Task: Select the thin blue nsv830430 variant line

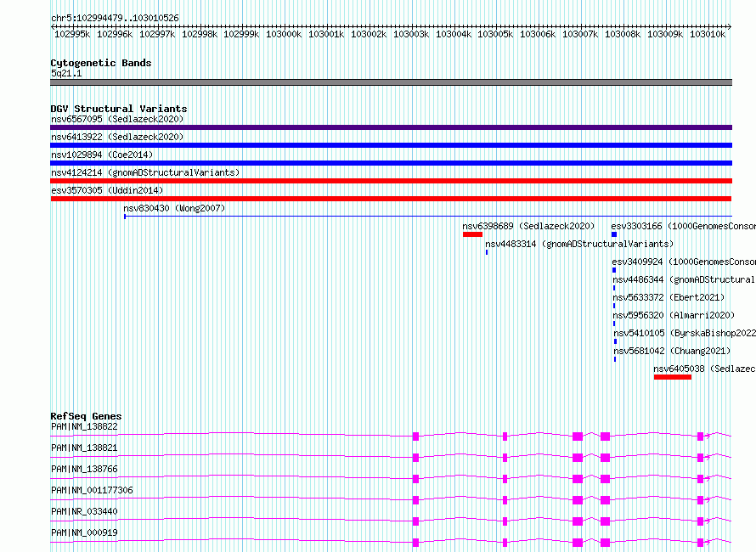Action: 428,217
